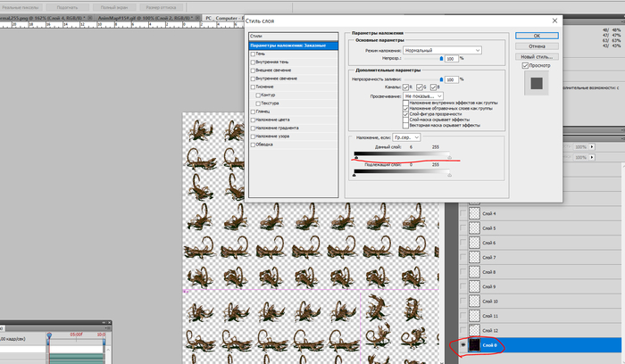Image resolution: width=625 pixels, height=364 pixels.
Task: Click the Новый стиль button
Action: (537, 54)
